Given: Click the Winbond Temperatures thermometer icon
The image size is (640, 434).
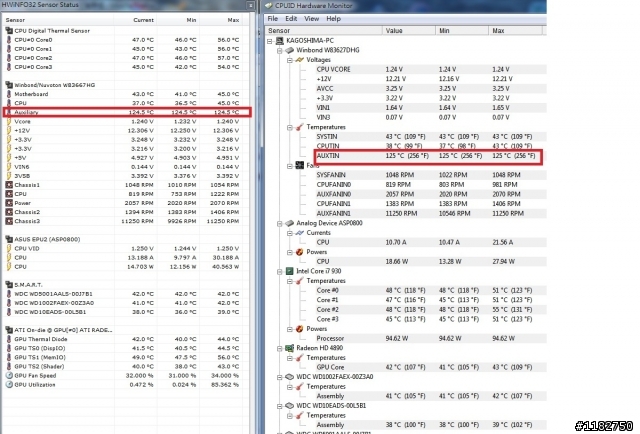Looking at the screenshot, I should coord(300,127).
